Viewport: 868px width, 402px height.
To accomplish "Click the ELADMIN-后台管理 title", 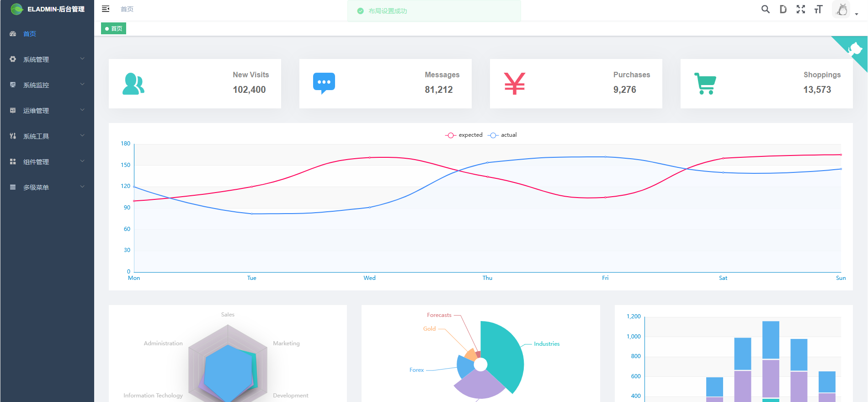I will [x=56, y=9].
